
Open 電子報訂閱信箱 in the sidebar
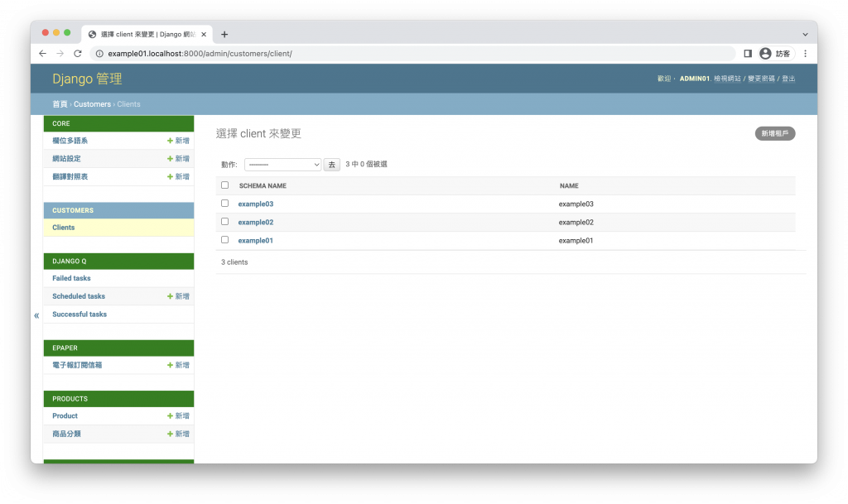77,365
